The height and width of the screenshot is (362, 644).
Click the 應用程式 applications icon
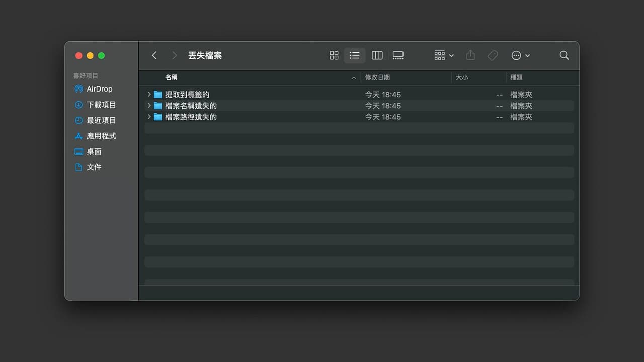coord(78,136)
